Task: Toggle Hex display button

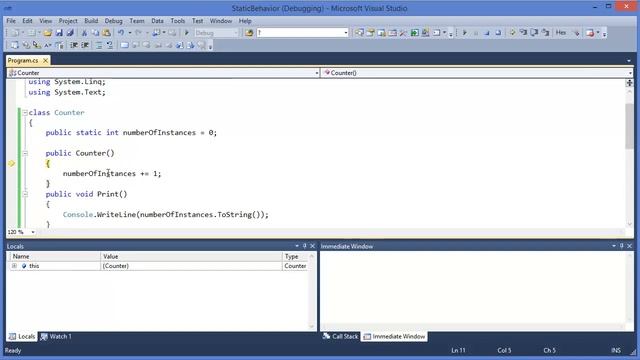Action: pos(561,33)
